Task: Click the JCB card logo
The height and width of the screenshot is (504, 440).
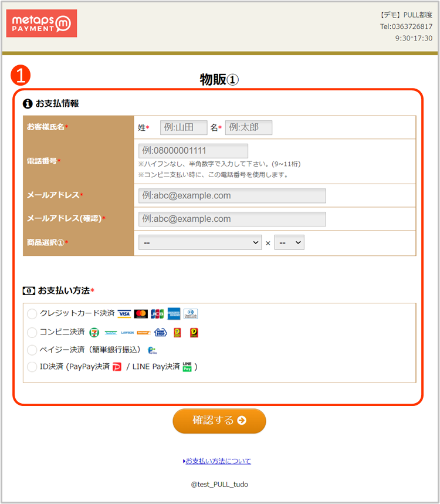Action: pos(157,314)
